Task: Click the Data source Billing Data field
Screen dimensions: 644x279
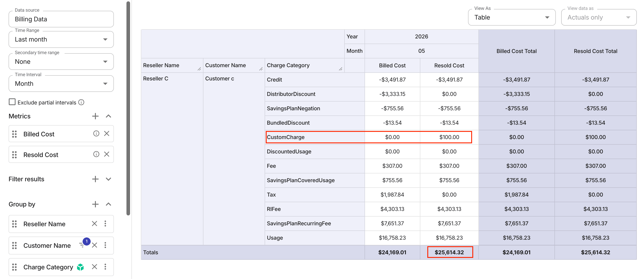Action: (61, 19)
